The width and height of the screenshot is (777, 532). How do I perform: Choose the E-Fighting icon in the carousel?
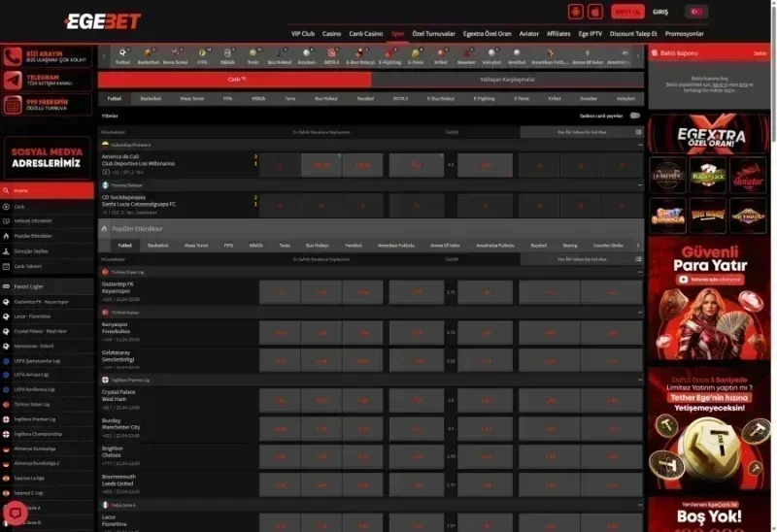[x=389, y=53]
